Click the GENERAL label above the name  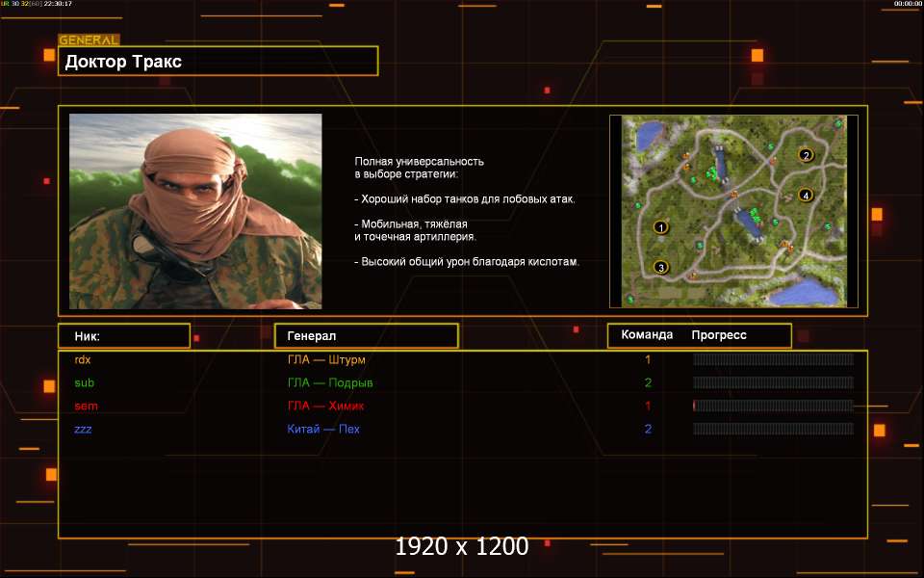pos(89,40)
